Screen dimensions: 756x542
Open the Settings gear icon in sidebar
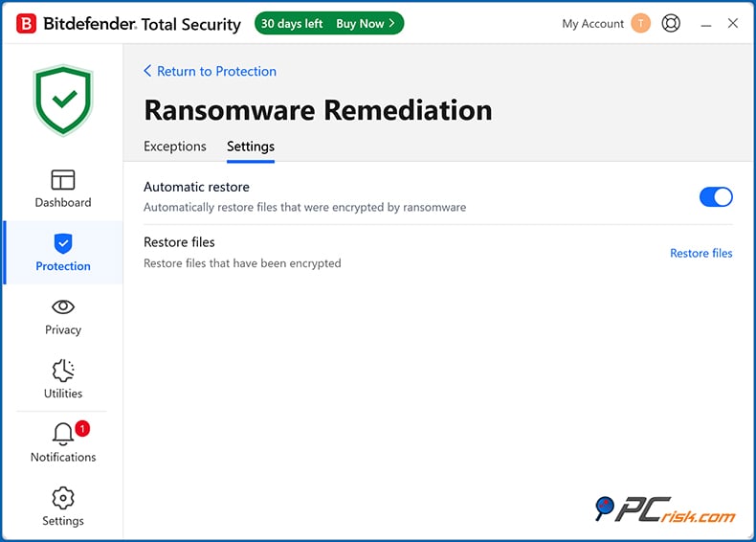63,498
